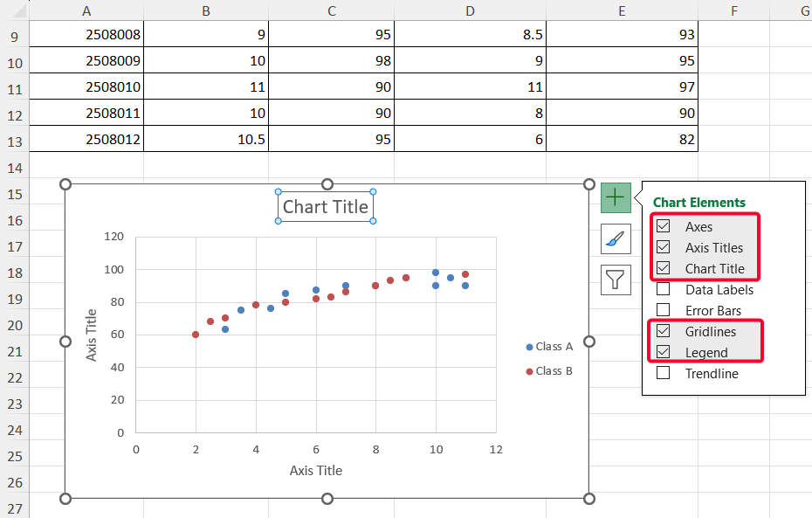Select column C header
This screenshot has width=812, height=518.
coord(331,10)
